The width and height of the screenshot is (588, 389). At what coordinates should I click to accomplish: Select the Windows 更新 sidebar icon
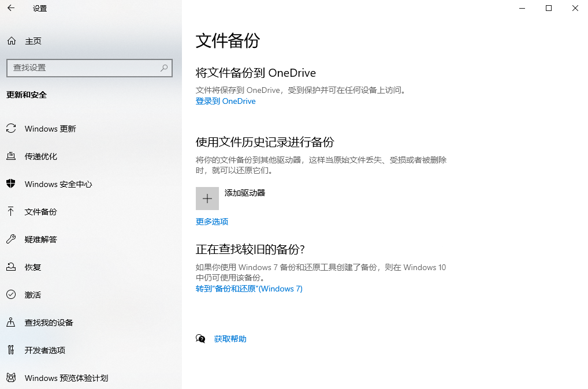click(10, 129)
